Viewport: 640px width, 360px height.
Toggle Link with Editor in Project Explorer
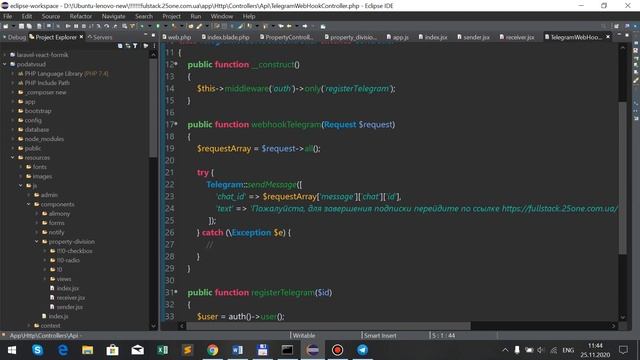[127, 46]
